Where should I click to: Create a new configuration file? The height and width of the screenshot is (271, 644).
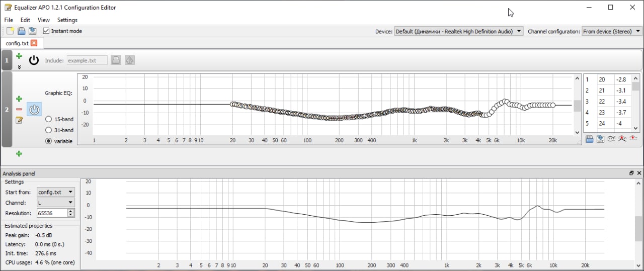(10, 31)
